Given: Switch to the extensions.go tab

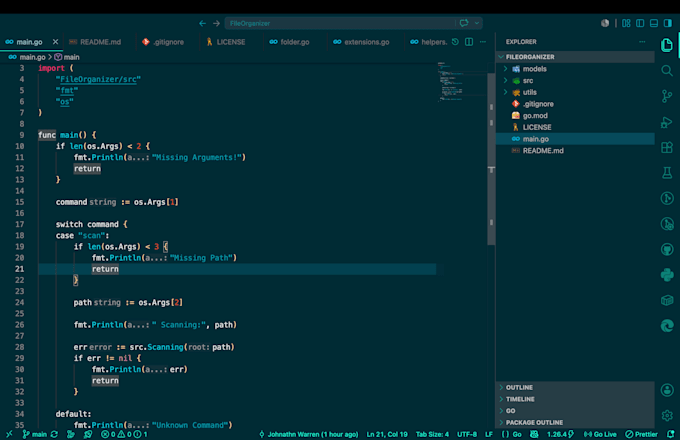Looking at the screenshot, I should coord(366,42).
